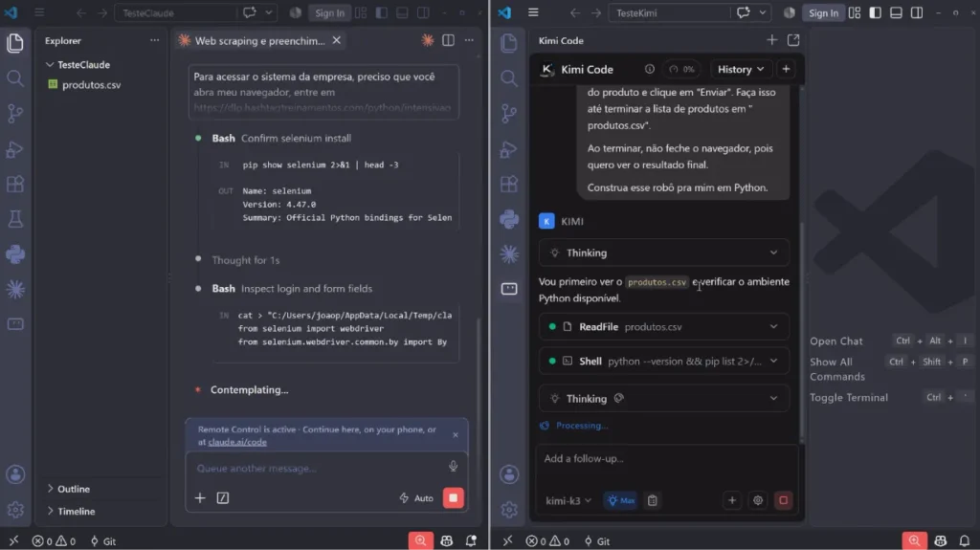
Task: Expand the ReadFile produtos.csv row
Action: click(x=664, y=327)
